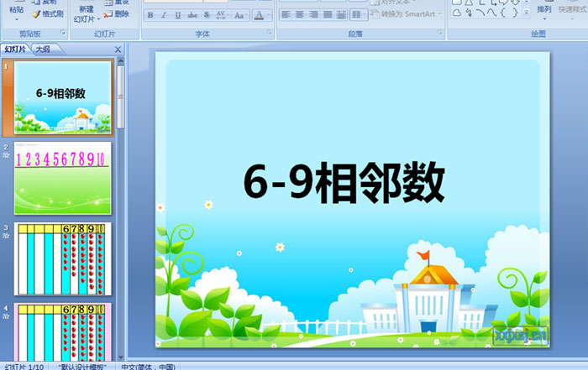Image resolution: width=588 pixels, height=370 pixels.
Task: Align text left in paragraph group
Action: (x=286, y=14)
